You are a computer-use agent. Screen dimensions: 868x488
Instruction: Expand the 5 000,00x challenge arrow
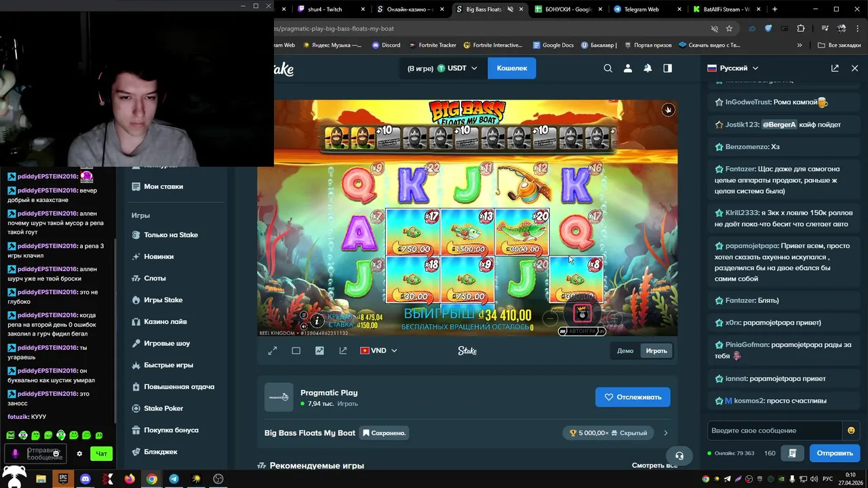tap(665, 433)
